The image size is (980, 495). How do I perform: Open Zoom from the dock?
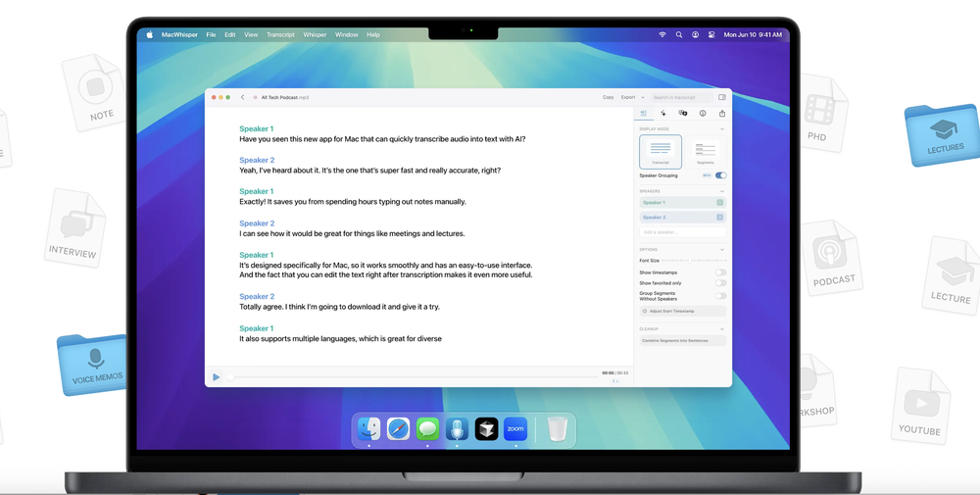515,428
